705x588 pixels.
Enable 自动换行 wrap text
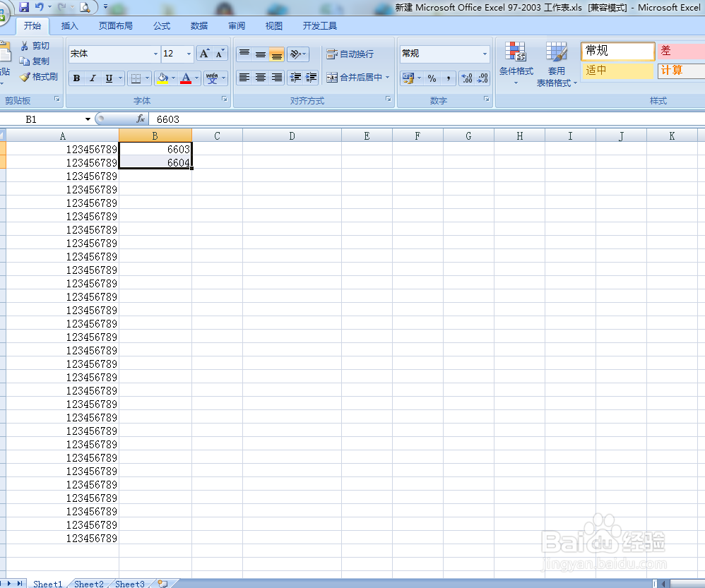350,54
